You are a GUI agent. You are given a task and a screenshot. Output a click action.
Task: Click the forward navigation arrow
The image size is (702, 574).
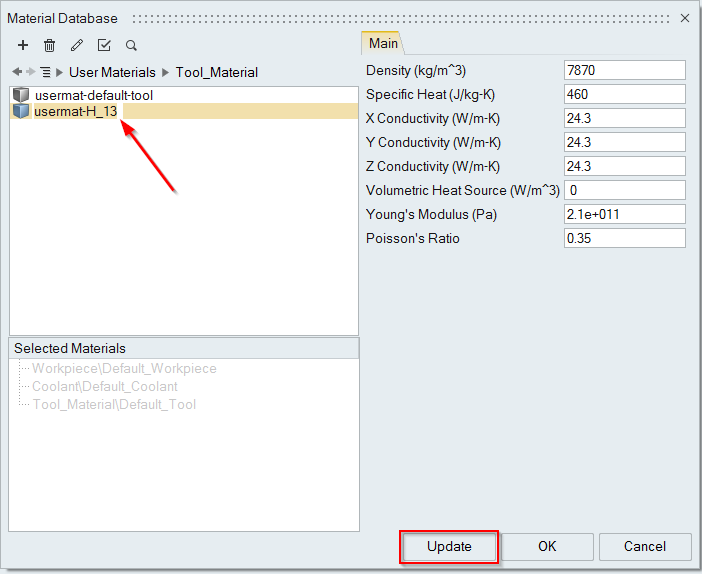pyautogui.click(x=30, y=72)
